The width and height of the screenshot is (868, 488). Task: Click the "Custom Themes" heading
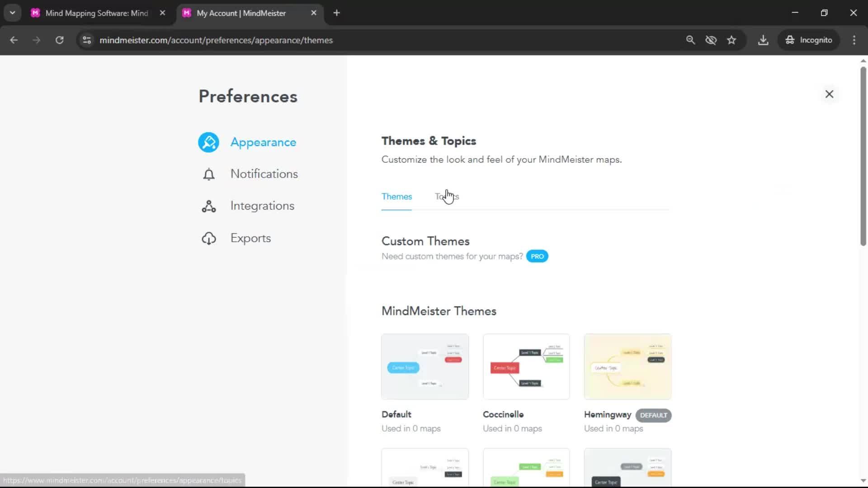425,241
